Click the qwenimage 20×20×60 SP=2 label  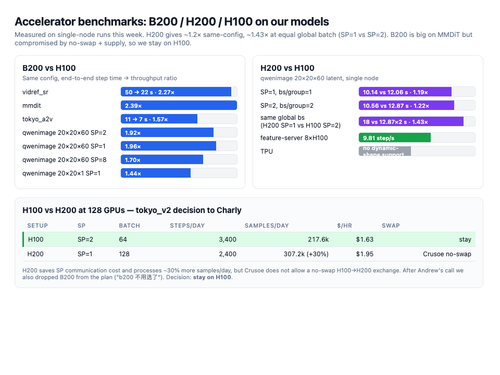[64, 133]
